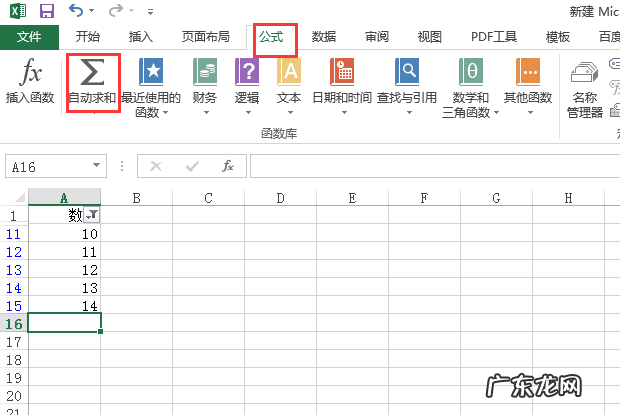Select column H header
The height and width of the screenshot is (415, 620).
tap(568, 198)
